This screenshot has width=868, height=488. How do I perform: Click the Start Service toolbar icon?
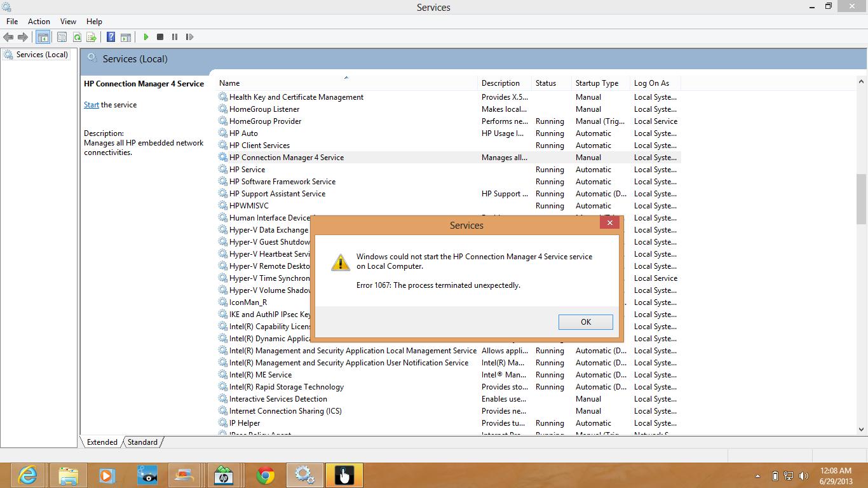point(146,37)
